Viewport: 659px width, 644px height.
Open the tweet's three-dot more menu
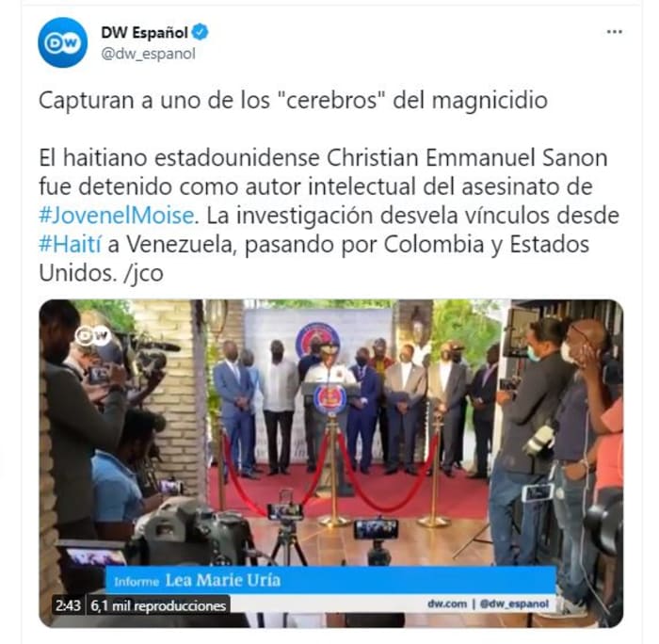click(x=614, y=32)
